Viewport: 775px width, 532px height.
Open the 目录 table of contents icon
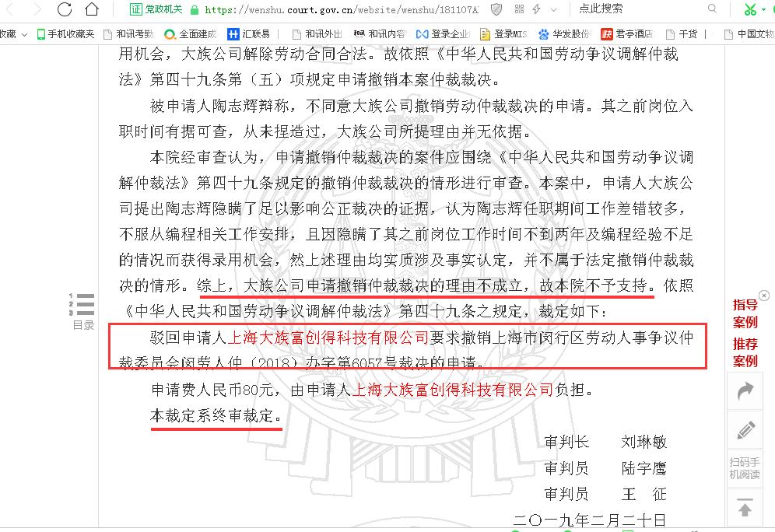(x=83, y=312)
